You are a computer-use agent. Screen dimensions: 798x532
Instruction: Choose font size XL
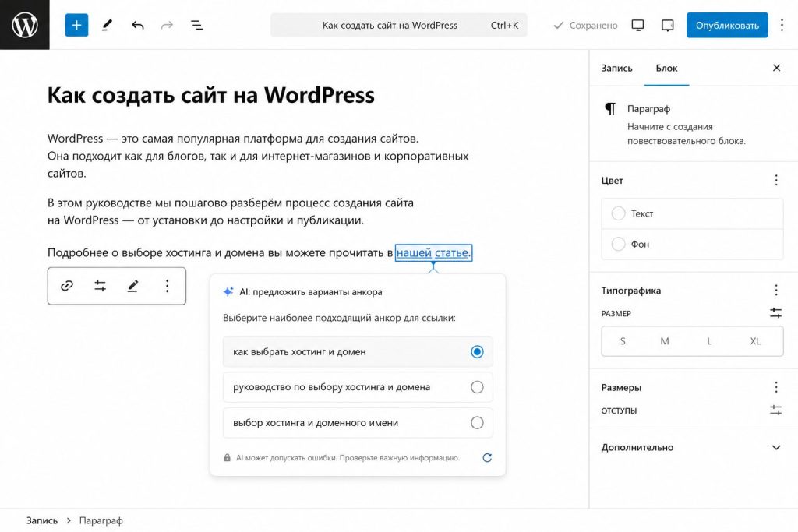point(755,341)
